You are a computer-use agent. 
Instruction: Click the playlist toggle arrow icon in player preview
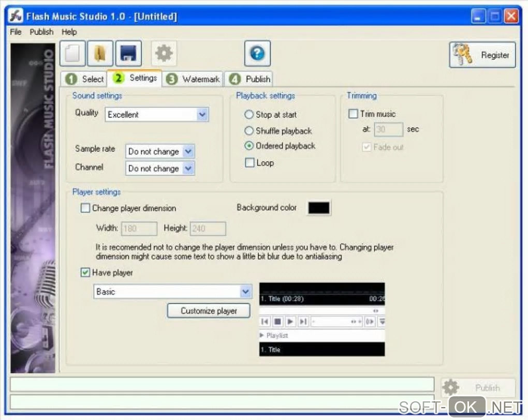pyautogui.click(x=382, y=322)
